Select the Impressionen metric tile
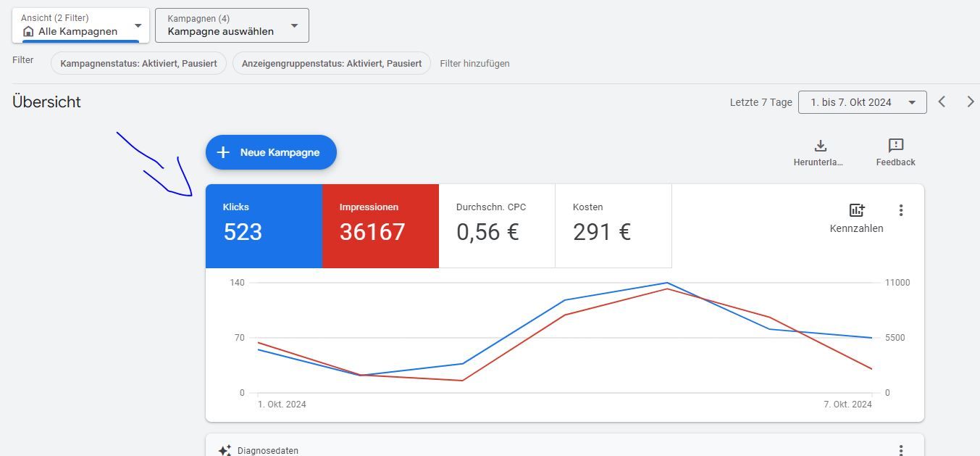This screenshot has width=980, height=456. [380, 226]
